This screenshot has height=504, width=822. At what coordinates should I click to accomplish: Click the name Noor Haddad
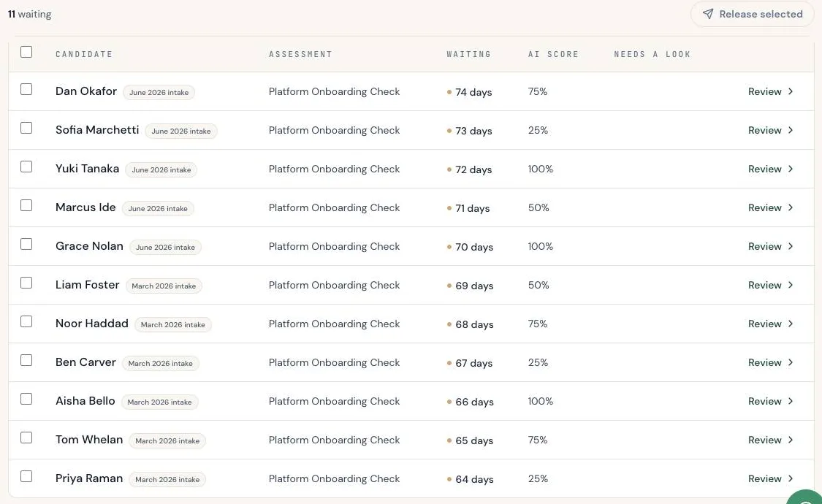92,324
